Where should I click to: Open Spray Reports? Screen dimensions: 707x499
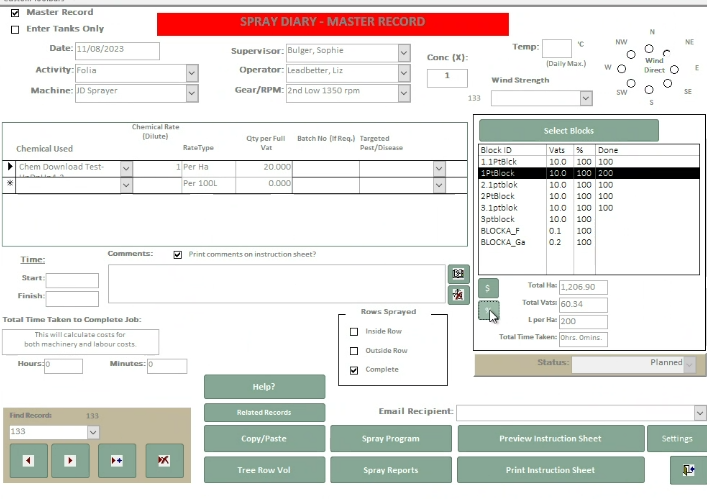[x=390, y=470]
